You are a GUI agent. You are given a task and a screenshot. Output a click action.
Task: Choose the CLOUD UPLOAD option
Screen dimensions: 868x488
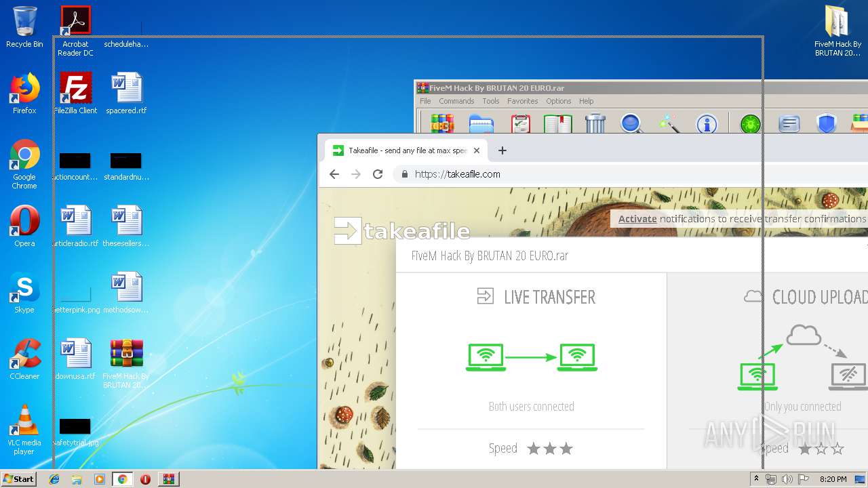[x=806, y=296]
